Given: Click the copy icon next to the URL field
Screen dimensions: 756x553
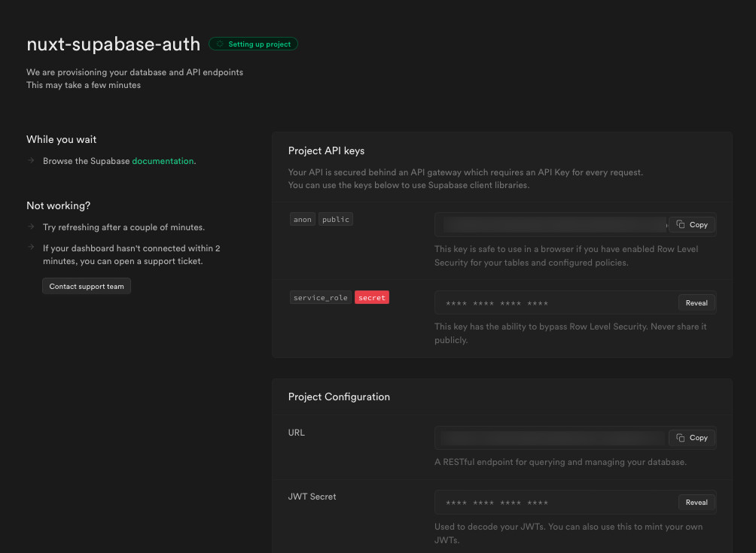Looking at the screenshot, I should [x=680, y=437].
